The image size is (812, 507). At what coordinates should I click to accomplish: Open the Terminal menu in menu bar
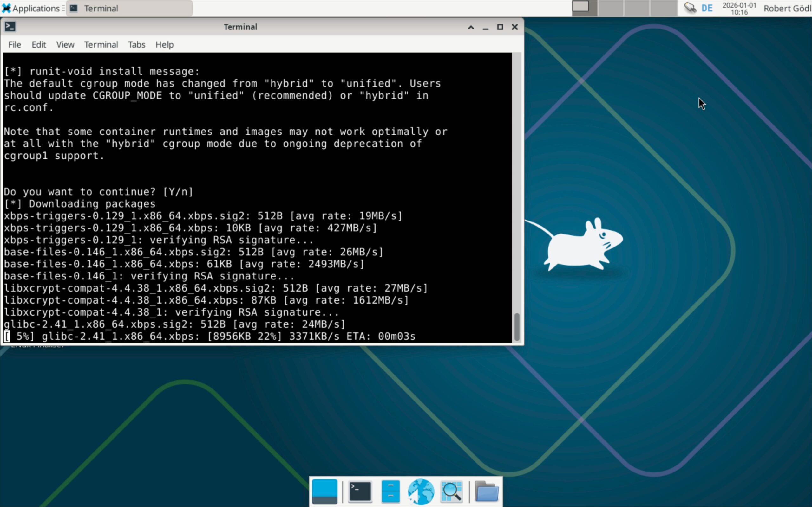point(101,45)
